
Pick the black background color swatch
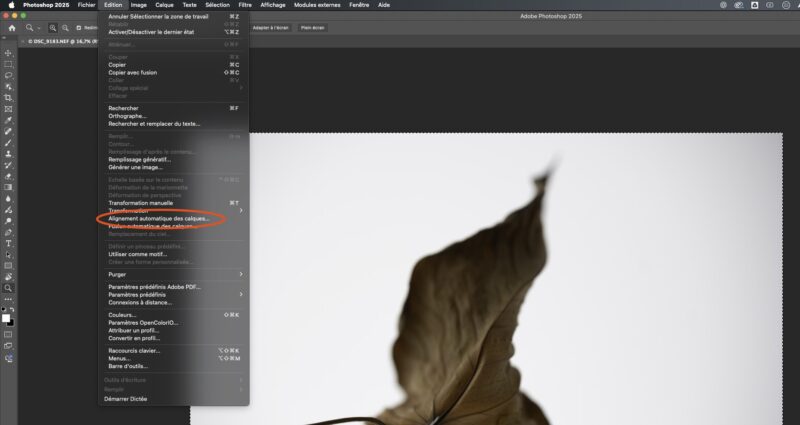pyautogui.click(x=12, y=323)
